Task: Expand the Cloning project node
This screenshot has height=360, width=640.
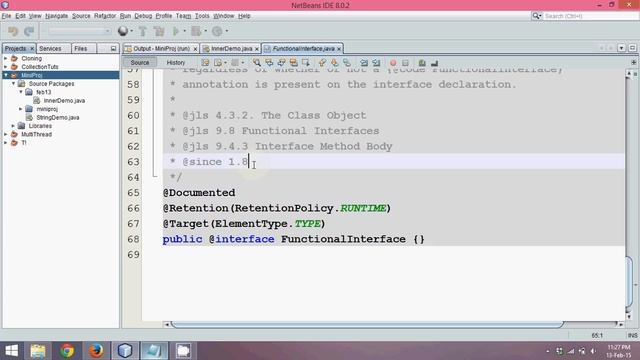Action: coord(6,58)
